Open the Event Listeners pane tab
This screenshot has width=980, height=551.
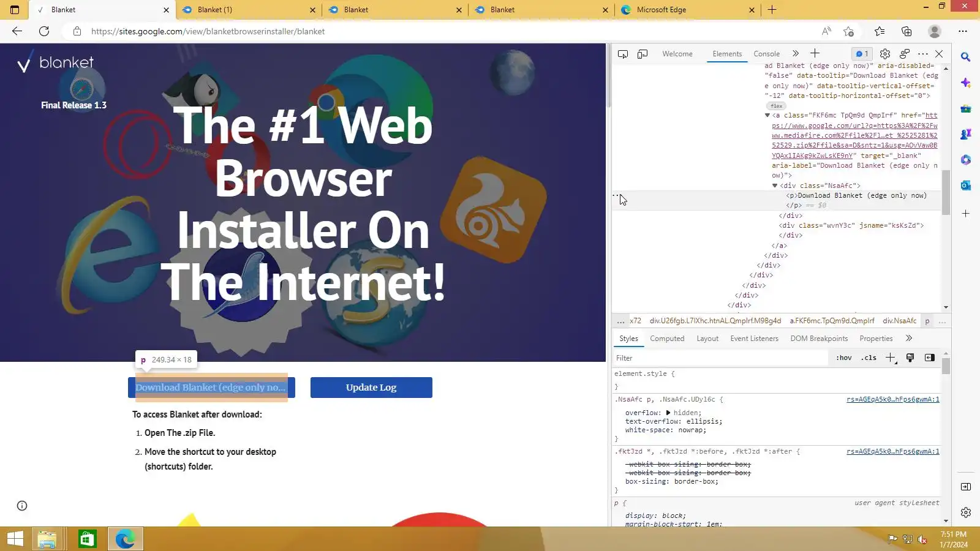point(754,339)
